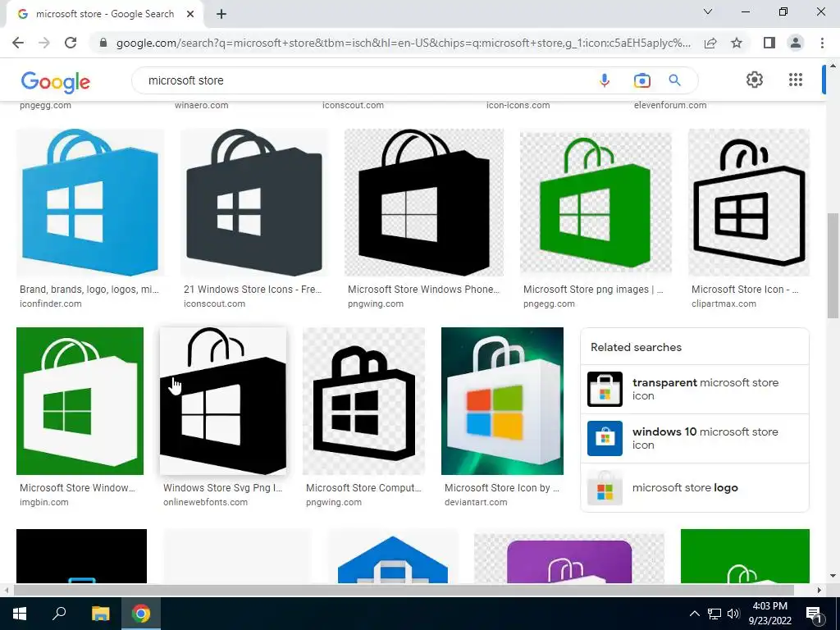The height and width of the screenshot is (630, 840).
Task: Go to Google home via logo
Action: [56, 81]
